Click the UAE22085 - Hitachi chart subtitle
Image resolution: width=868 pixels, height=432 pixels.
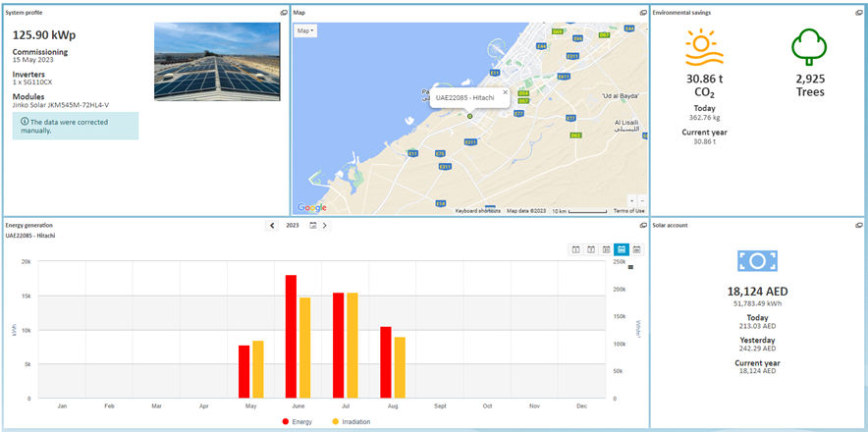click(x=29, y=236)
